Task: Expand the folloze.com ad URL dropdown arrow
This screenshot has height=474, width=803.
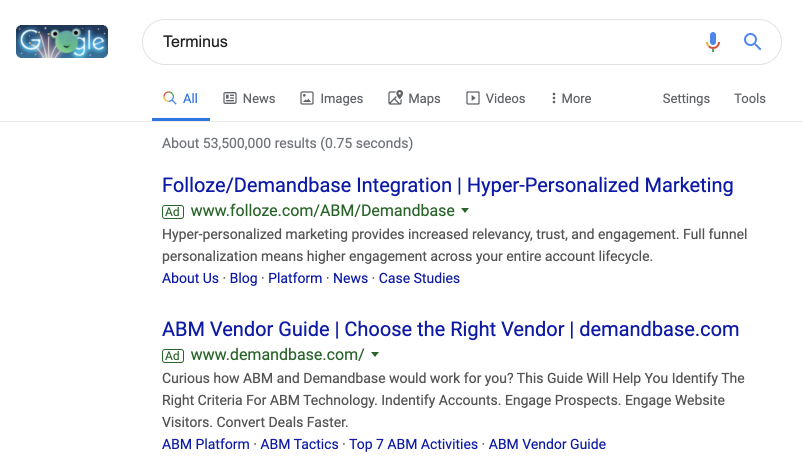Action: pyautogui.click(x=464, y=211)
